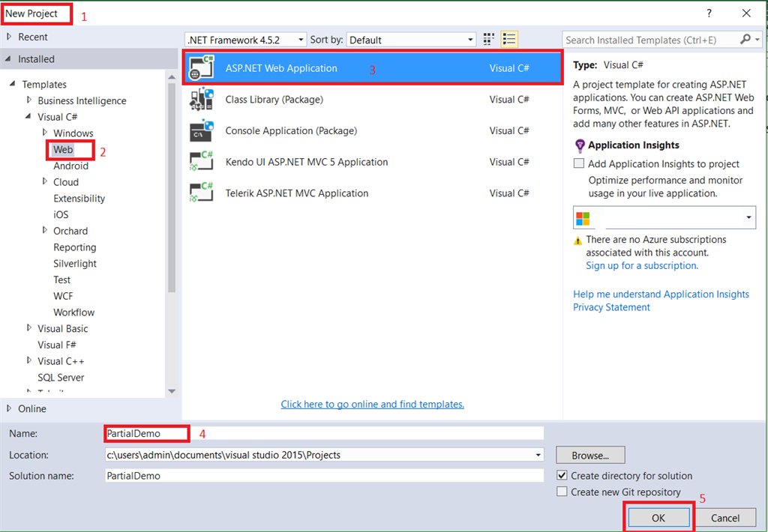768x532 pixels.
Task: Click the search magnifier in the templates search box
Action: coord(746,39)
